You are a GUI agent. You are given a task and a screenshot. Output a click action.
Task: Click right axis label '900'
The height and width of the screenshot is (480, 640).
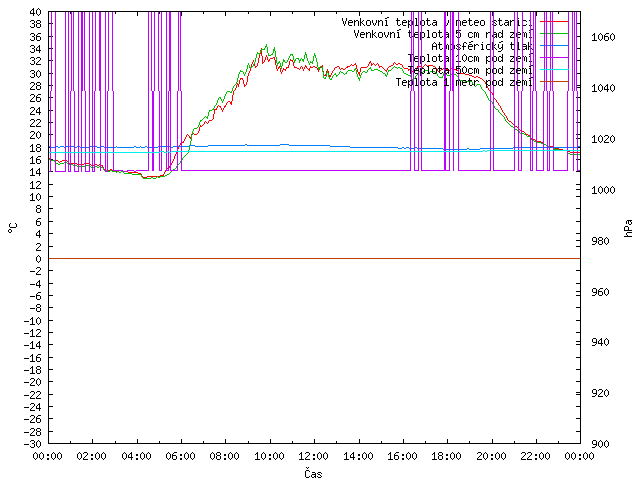(x=600, y=444)
